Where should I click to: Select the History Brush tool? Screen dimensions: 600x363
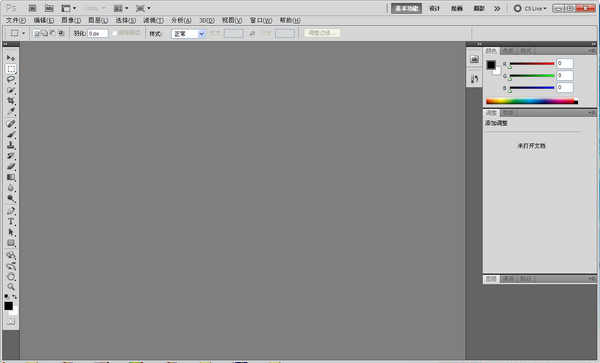(11, 156)
